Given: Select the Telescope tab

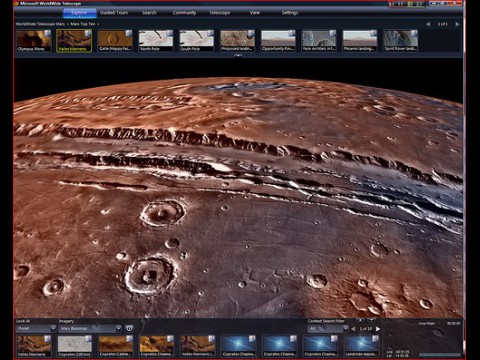Looking at the screenshot, I should point(219,13).
